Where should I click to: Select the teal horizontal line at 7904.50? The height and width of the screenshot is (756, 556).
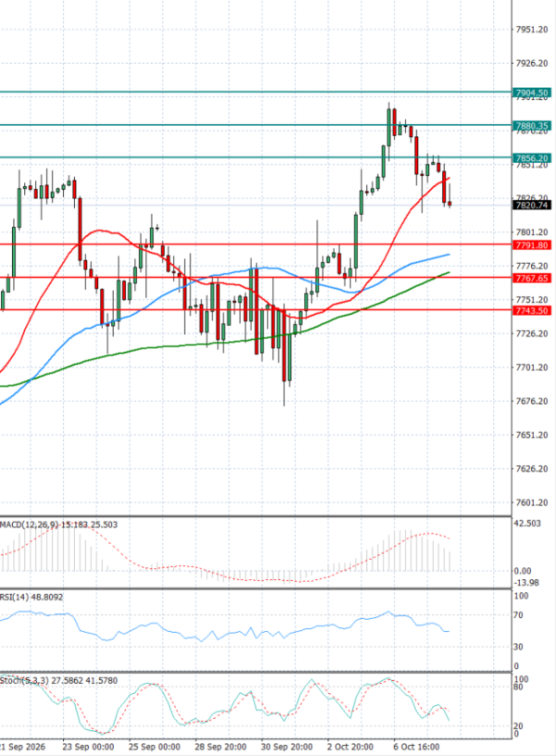click(256, 92)
